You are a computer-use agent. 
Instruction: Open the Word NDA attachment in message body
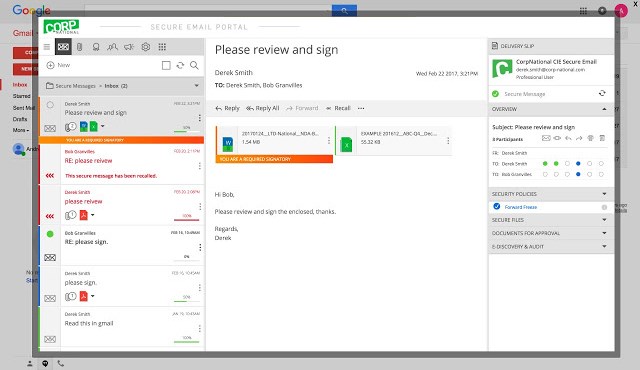click(x=274, y=141)
